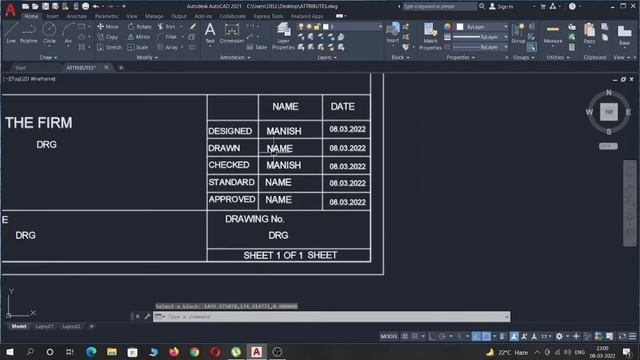Click the Insert block tool
Screen dimensions: 640x360
click(x=393, y=33)
